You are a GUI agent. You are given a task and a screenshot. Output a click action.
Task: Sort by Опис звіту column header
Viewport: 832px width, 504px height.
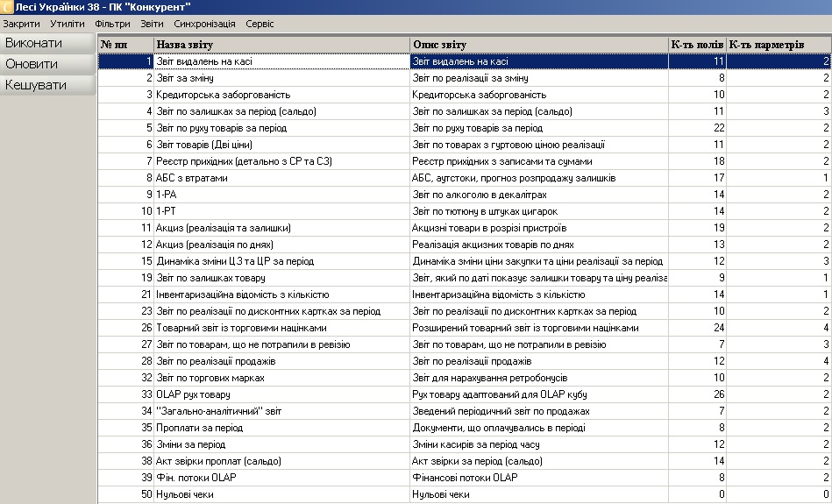[x=538, y=45]
